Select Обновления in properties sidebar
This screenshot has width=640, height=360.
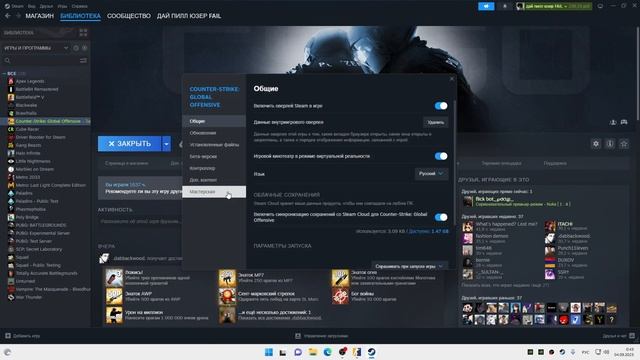[214, 133]
